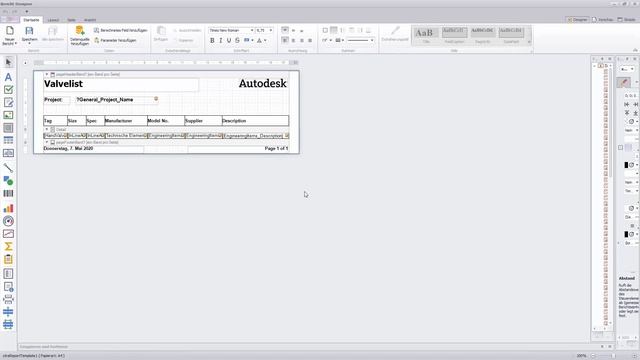Screen dimensions: 640x360
Task: Select the Character Comb control tool
Action: coord(8,153)
